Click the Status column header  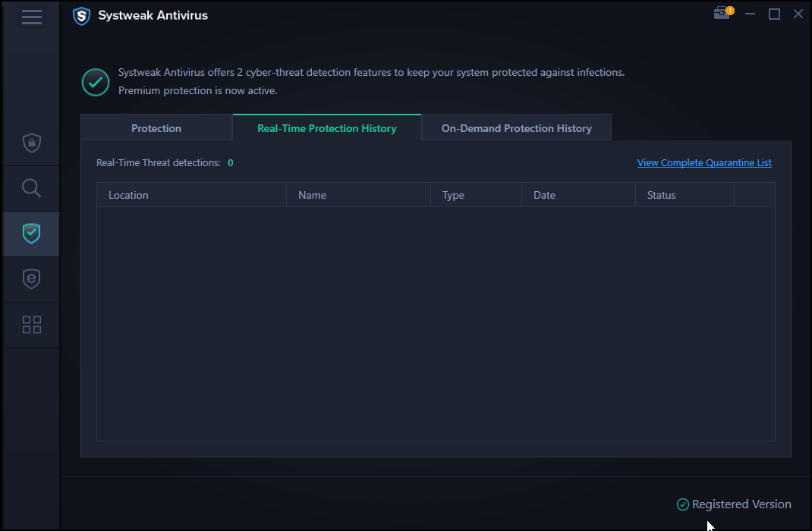pyautogui.click(x=661, y=195)
